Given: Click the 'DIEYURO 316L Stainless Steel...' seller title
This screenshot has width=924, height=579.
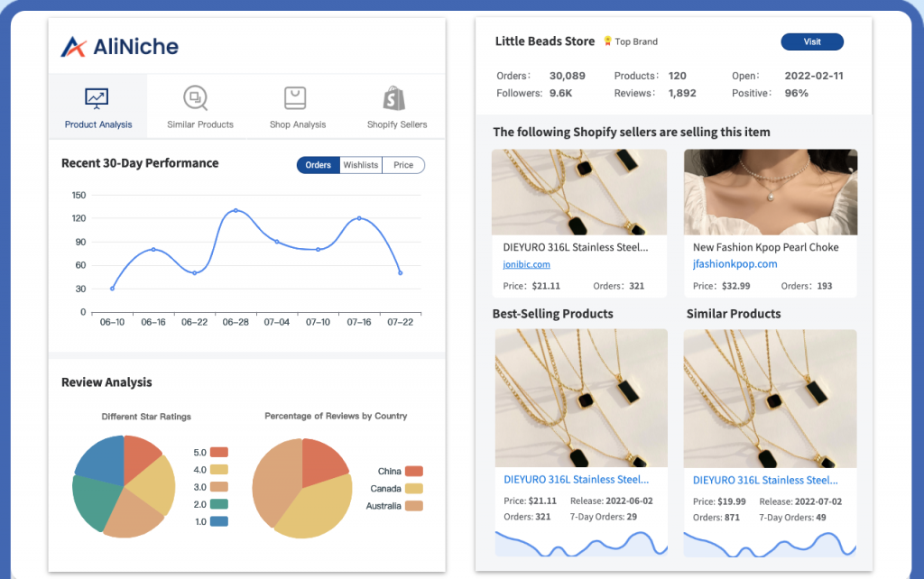Looking at the screenshot, I should point(576,247).
